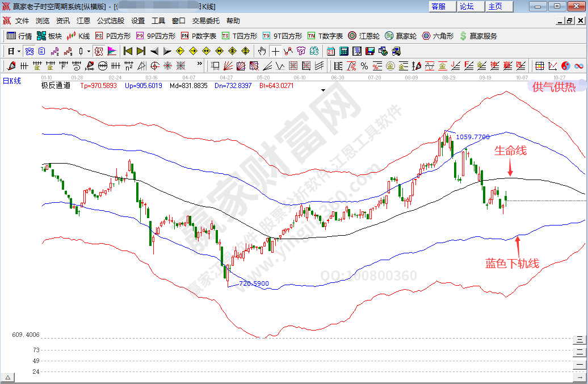Click the 论坛 forum button
This screenshot has width=588, height=384.
point(467,6)
